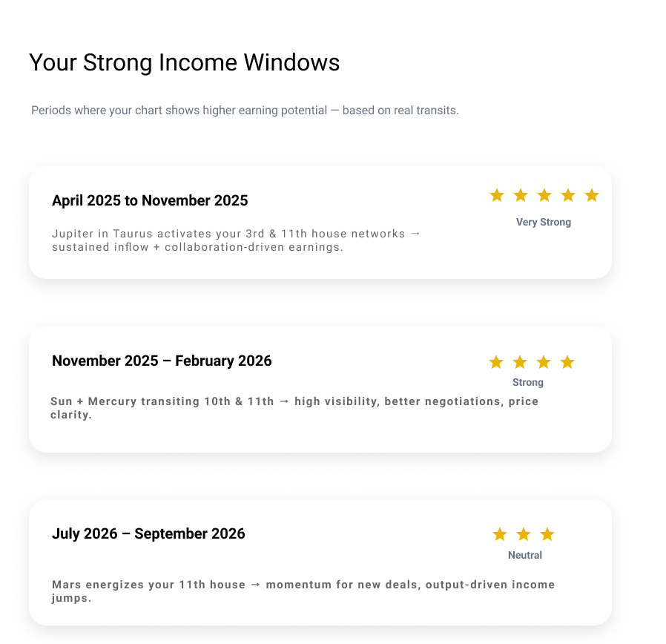Click the Sun + Mercury transiting description

pyautogui.click(x=294, y=408)
